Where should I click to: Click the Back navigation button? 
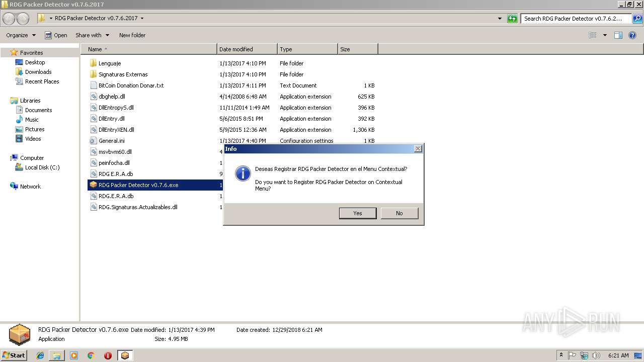(x=9, y=19)
